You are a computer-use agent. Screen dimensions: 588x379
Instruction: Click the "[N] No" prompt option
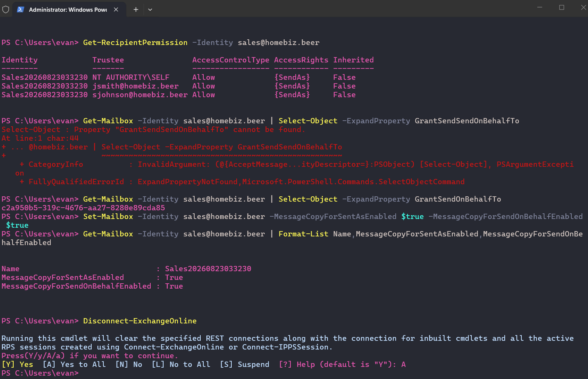tap(129, 365)
